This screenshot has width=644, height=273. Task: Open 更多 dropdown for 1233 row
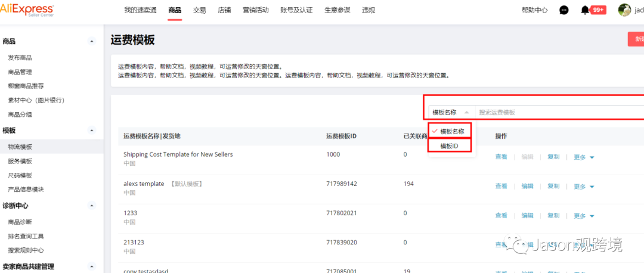pyautogui.click(x=584, y=216)
